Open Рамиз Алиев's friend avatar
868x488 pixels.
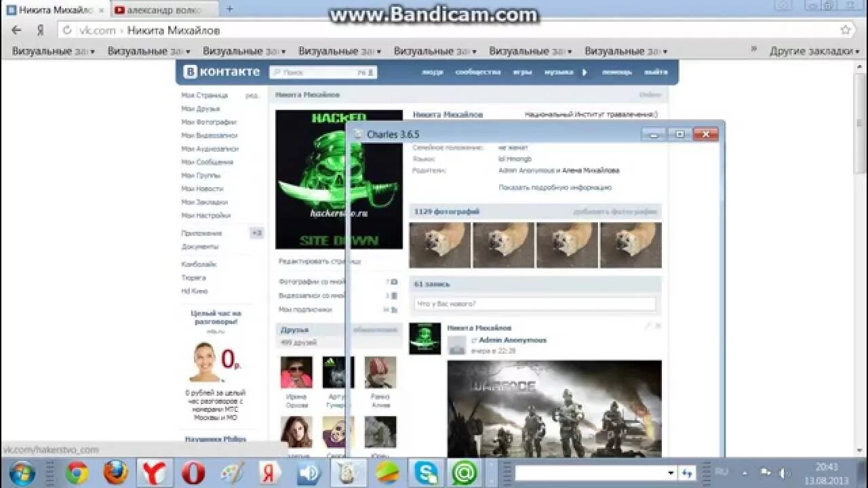(380, 372)
